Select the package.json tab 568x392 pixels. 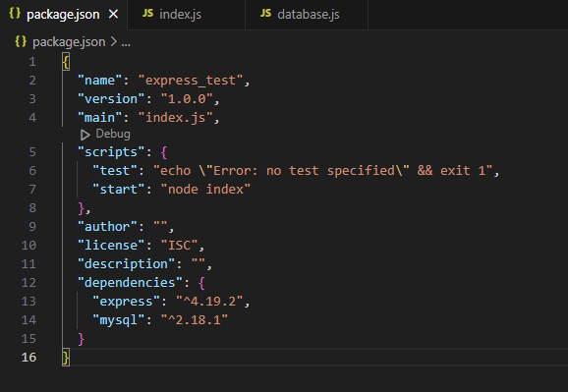tap(64, 15)
